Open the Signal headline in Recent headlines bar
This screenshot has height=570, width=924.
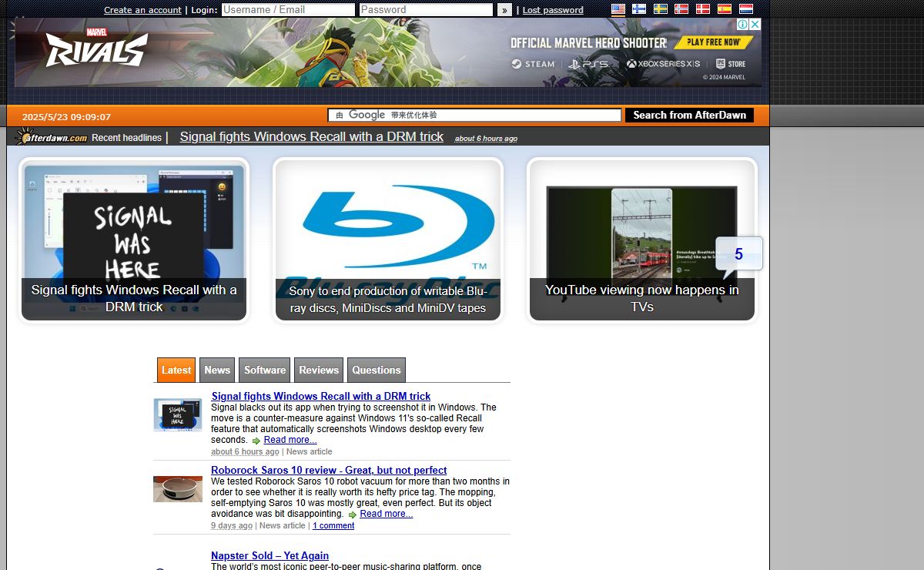[x=312, y=136]
